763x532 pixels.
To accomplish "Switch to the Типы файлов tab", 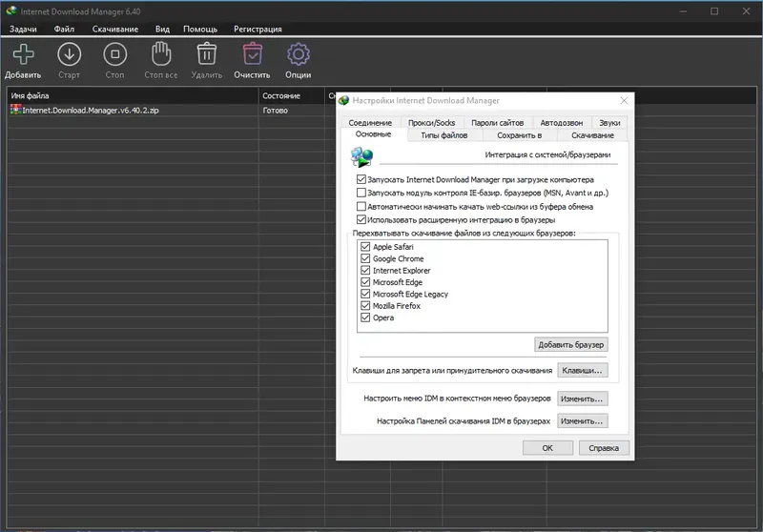I will coord(443,135).
